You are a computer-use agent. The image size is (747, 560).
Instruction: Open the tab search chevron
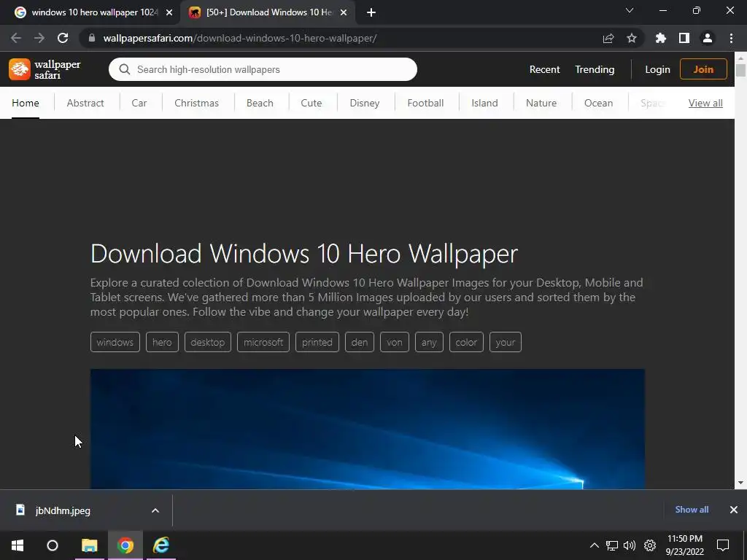(x=630, y=10)
